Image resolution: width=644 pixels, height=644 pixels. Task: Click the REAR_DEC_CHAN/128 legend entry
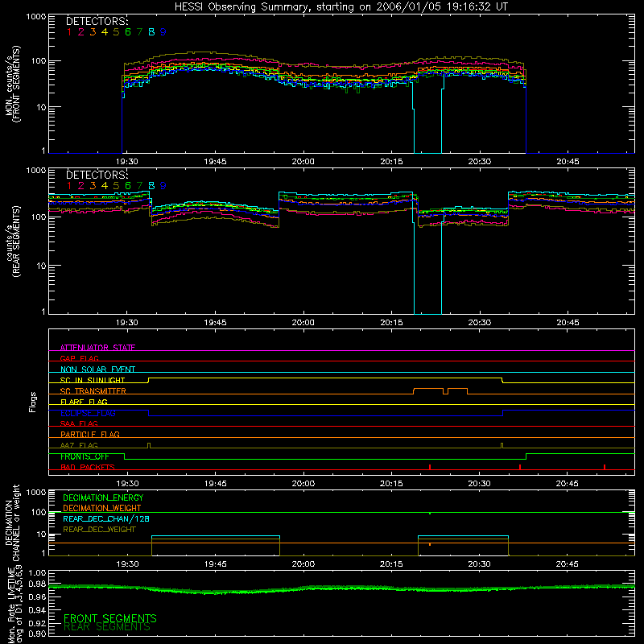[106, 519]
